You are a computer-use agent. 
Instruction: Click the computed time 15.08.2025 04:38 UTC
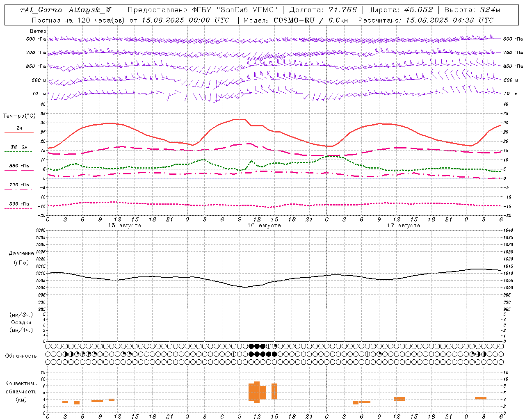pyautogui.click(x=450, y=20)
